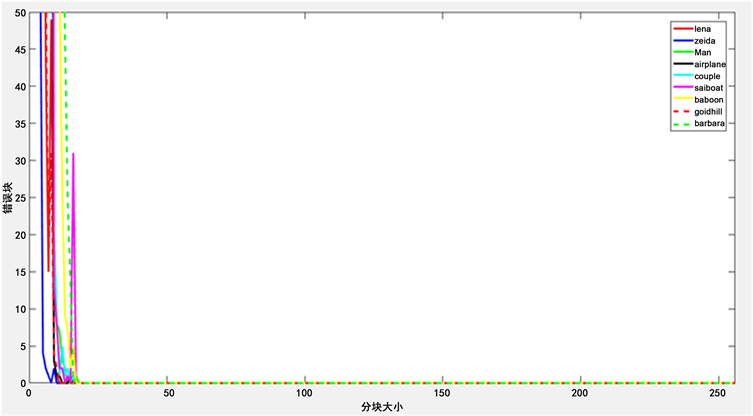Screen dimensions: 753x416
Task: Click the lena legend label
Action: (x=702, y=28)
